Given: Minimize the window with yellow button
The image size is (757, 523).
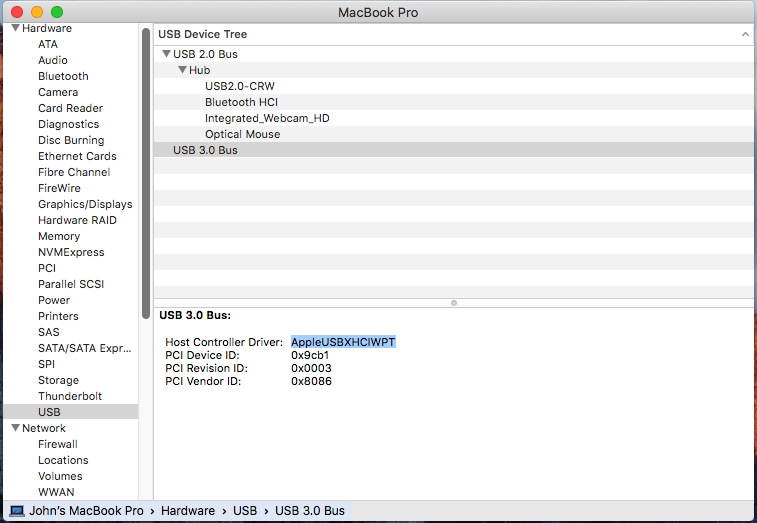Looking at the screenshot, I should 37,12.
